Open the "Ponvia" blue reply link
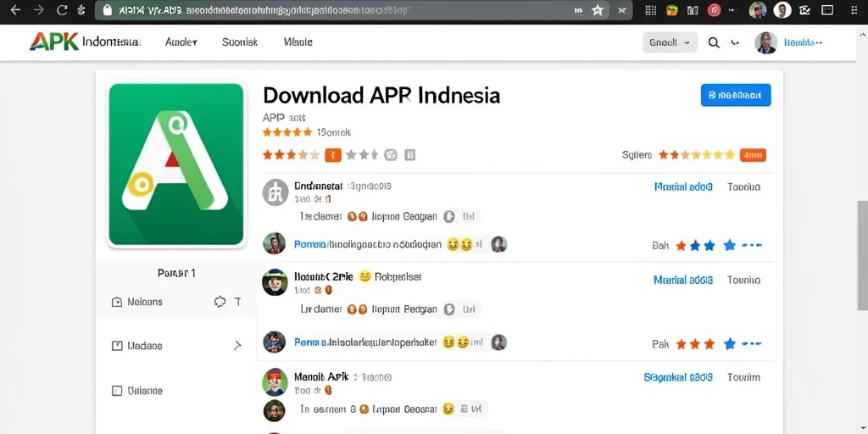 tap(310, 244)
